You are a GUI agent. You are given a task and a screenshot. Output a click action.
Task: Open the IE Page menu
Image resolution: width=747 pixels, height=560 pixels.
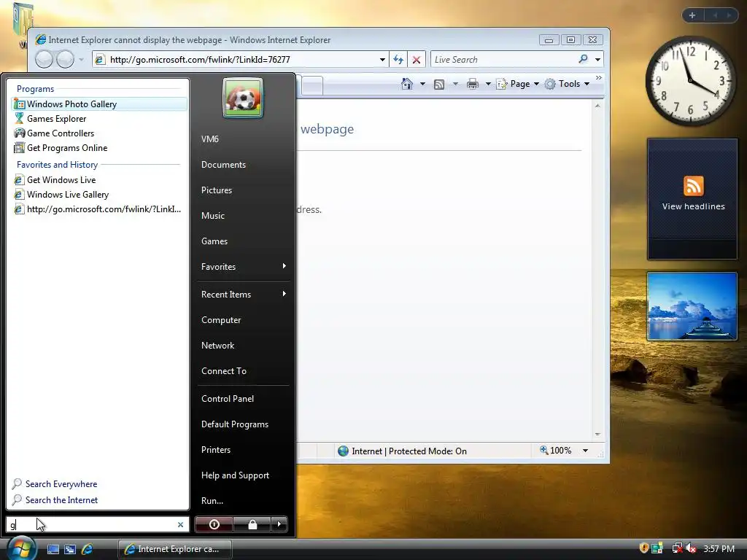518,84
